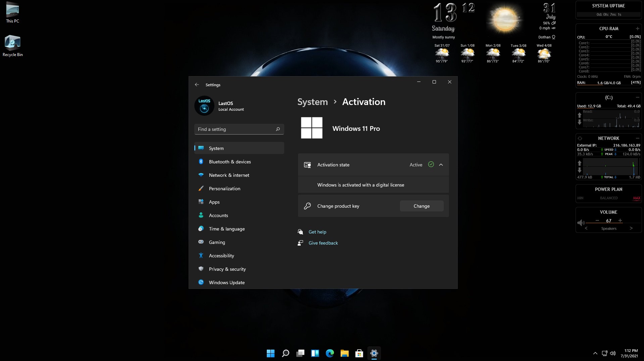Show hidden system tray icons
The width and height of the screenshot is (644, 361).
coord(595,353)
